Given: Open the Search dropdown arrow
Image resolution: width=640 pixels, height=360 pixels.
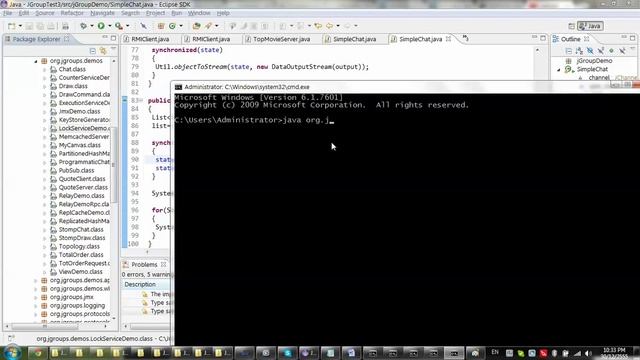Looking at the screenshot, I should point(217,26).
